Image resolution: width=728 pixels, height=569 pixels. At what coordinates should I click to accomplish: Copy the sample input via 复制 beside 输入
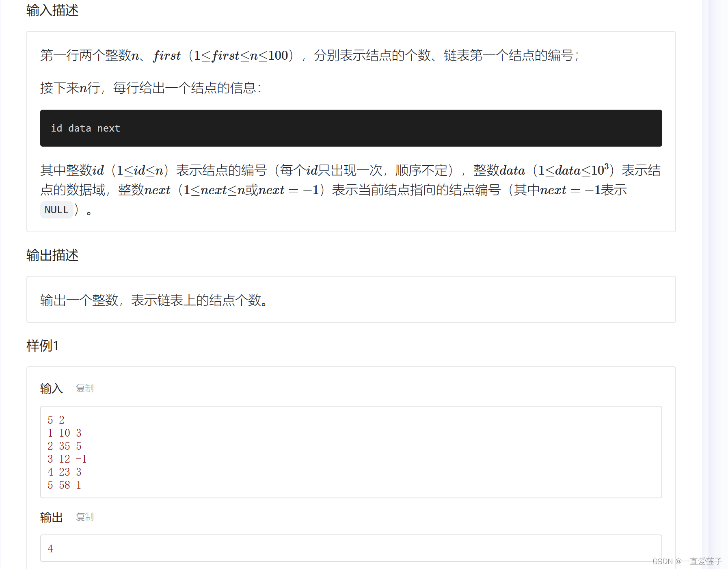coord(85,388)
